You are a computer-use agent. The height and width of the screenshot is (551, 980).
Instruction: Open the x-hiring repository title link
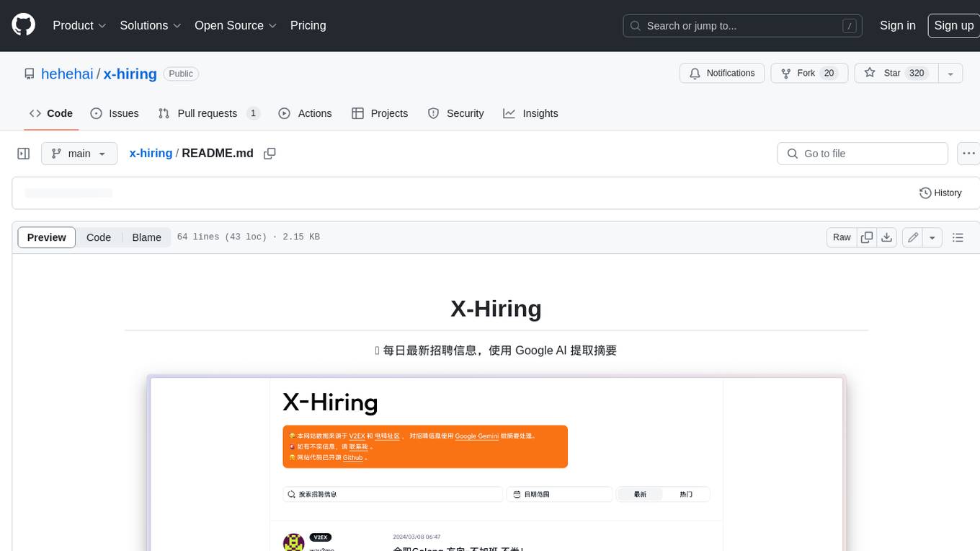130,74
